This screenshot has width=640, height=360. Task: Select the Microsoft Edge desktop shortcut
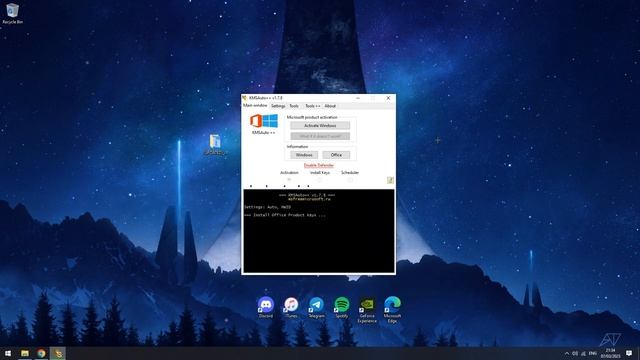click(392, 310)
